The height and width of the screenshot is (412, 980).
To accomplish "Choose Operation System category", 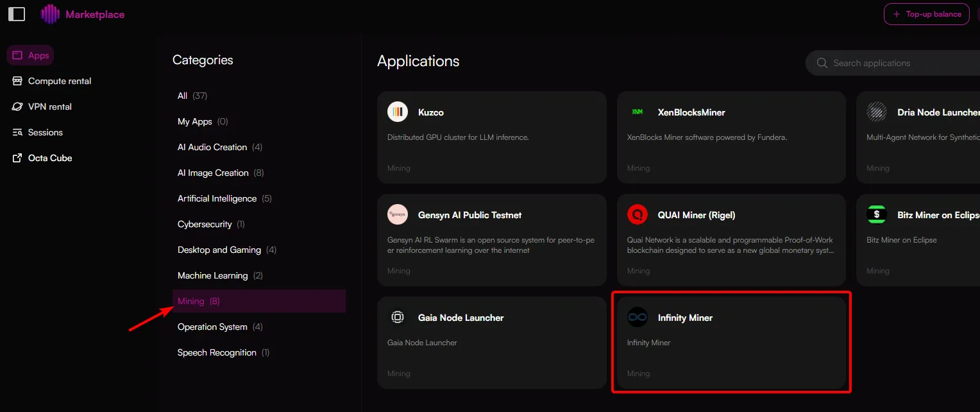I will point(220,327).
